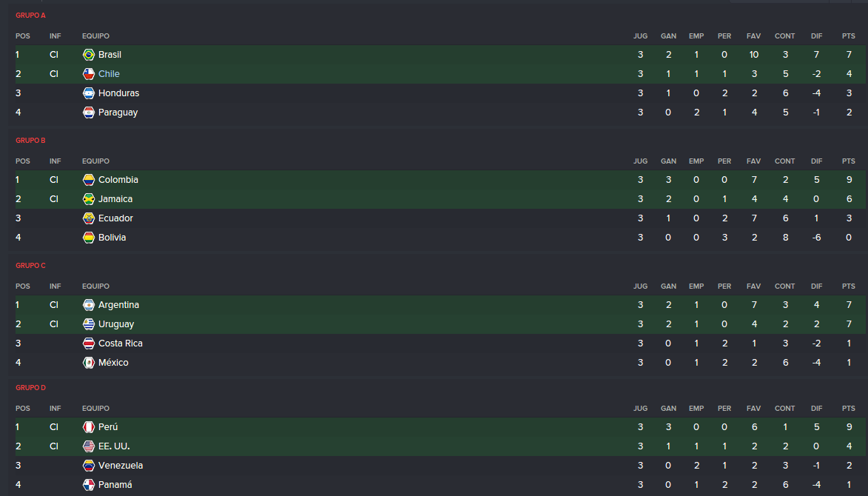The image size is (868, 496).
Task: Click the Perú flag icon
Action: (89, 427)
